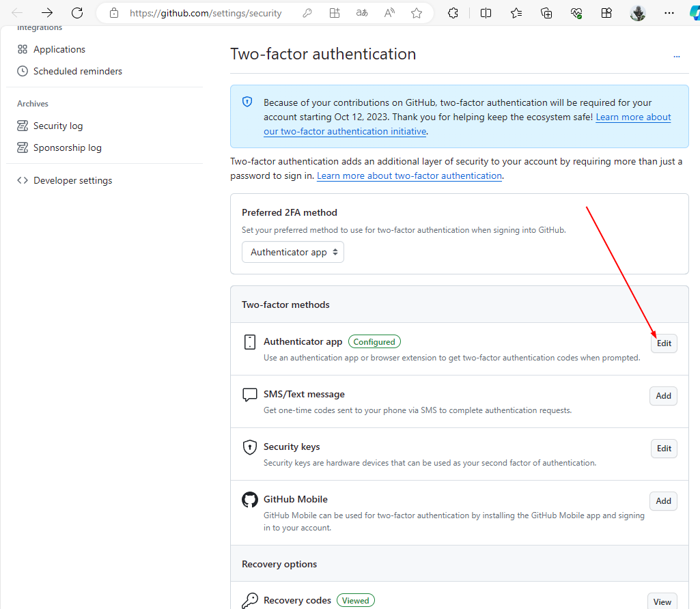Open 'Learn more about two-factor authentication' link
The image size is (700, 609).
point(409,175)
